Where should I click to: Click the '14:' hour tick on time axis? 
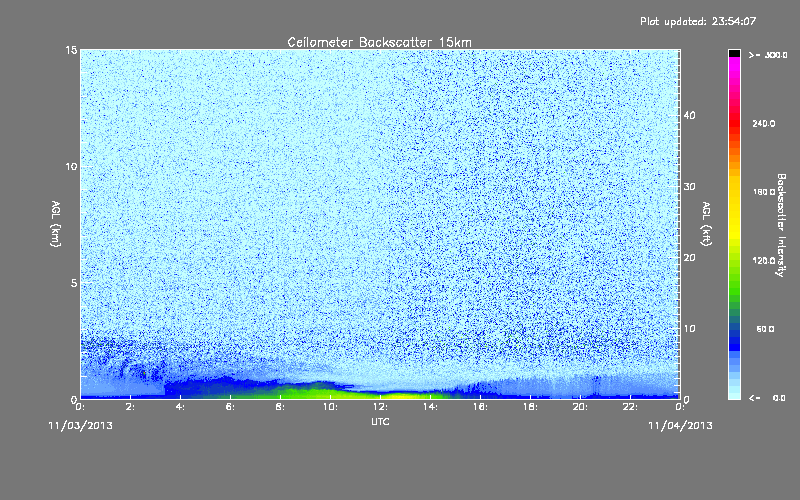coord(430,407)
